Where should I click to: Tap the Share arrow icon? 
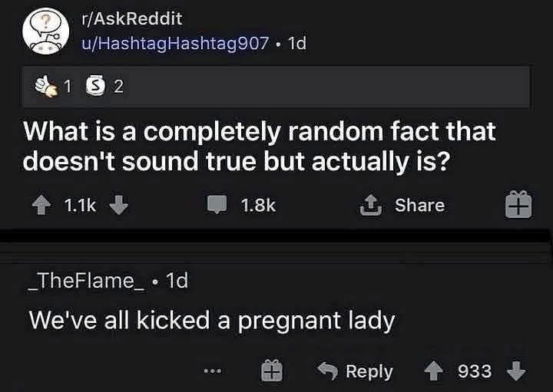pos(371,205)
